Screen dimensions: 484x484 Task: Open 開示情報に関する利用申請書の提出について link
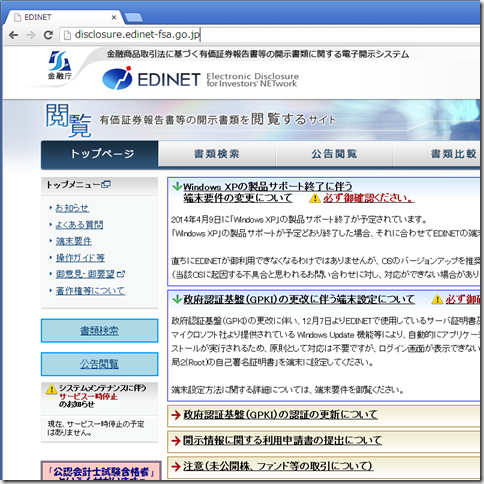point(282,440)
